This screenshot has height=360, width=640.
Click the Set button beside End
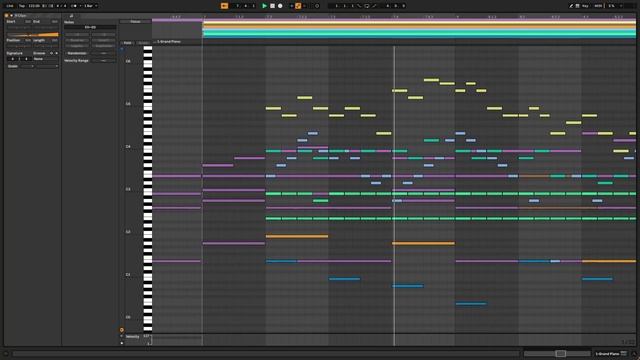point(54,21)
